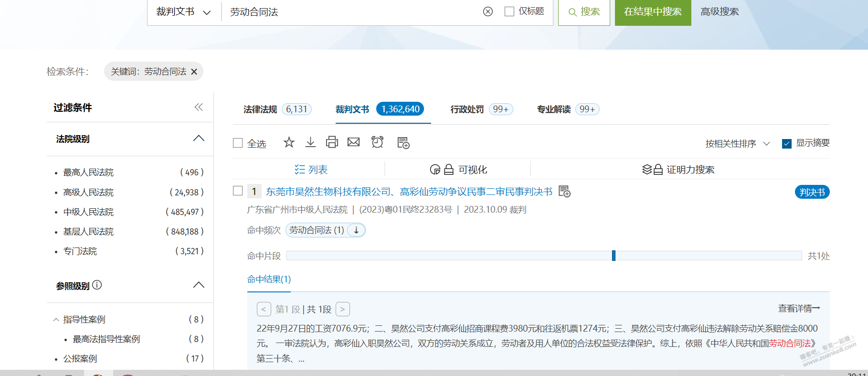Click the 劳动合同法 (1) hit frequency tag
This screenshot has width=868, height=376.
(317, 230)
